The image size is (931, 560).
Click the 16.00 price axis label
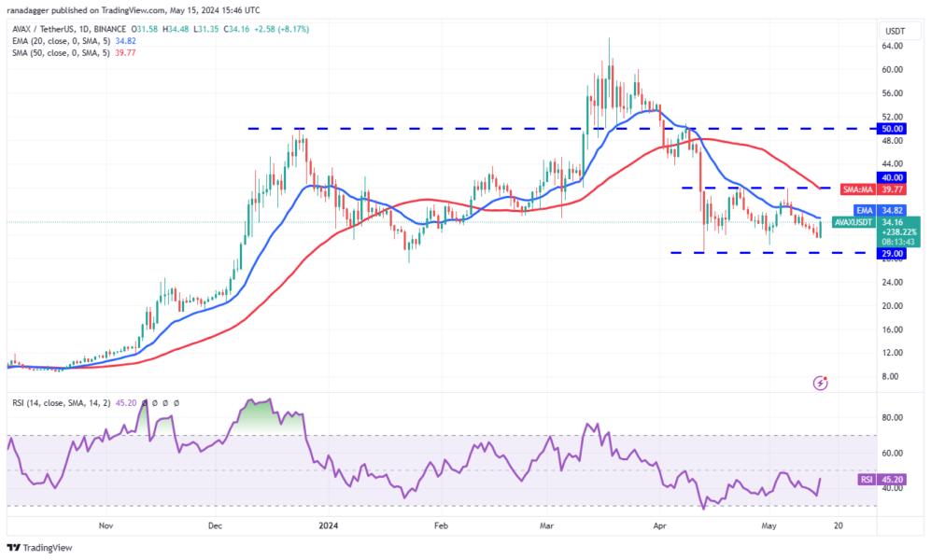(x=893, y=329)
